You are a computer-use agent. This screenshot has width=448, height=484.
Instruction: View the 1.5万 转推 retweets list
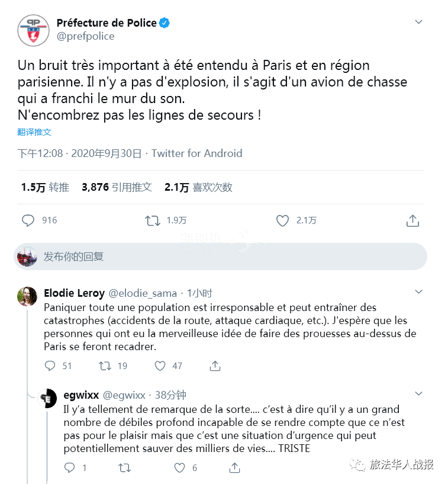pos(45,187)
